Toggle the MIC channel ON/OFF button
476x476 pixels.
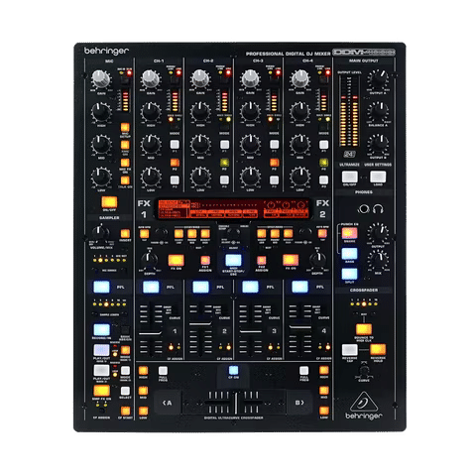pos(109,202)
